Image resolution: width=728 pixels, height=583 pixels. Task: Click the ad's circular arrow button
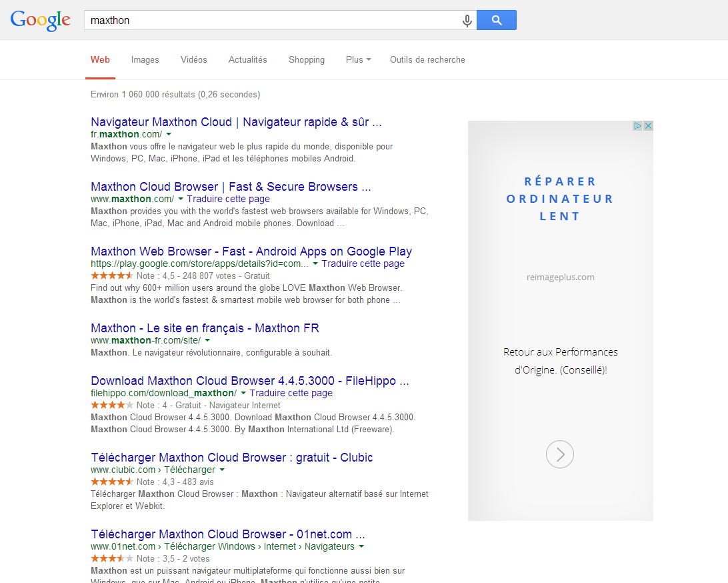560,454
